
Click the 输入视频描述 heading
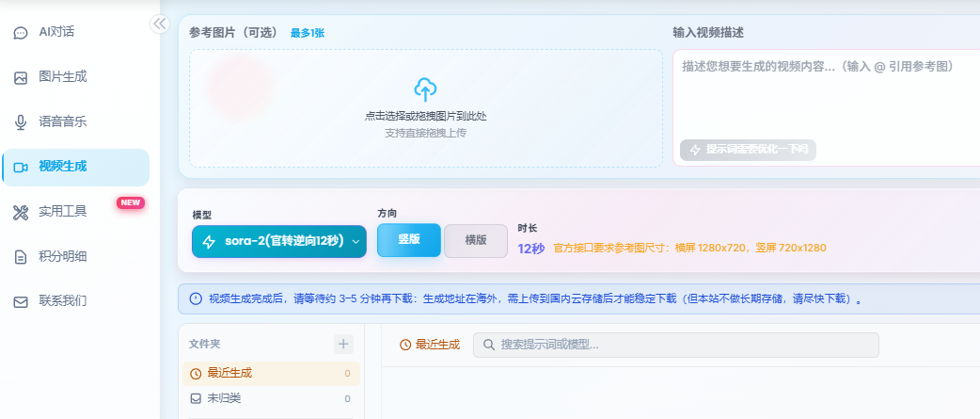(708, 33)
